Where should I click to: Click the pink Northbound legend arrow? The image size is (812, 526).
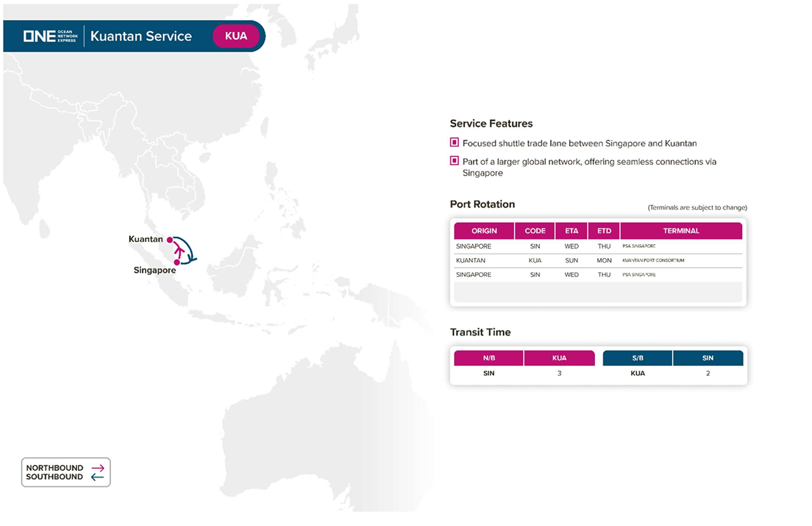point(97,468)
